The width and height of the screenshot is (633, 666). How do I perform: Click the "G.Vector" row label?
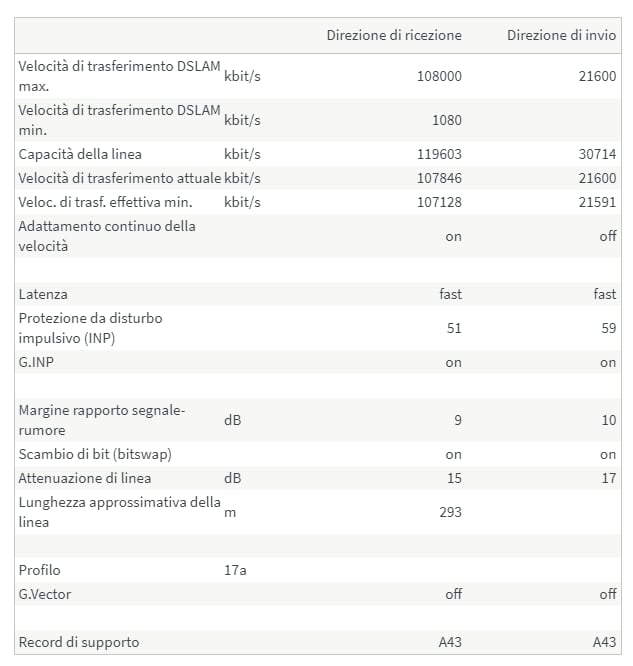[45, 594]
